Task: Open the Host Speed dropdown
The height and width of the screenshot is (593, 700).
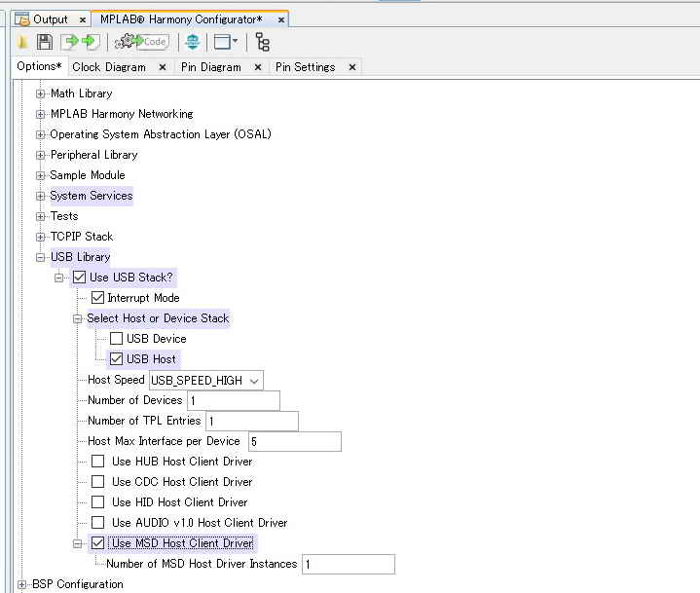Action: [206, 381]
